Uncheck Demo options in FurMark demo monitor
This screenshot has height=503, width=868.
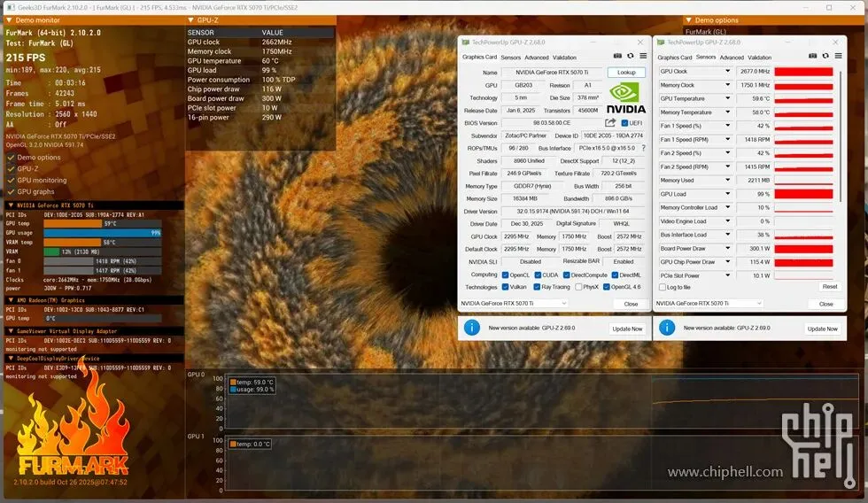pyautogui.click(x=11, y=157)
